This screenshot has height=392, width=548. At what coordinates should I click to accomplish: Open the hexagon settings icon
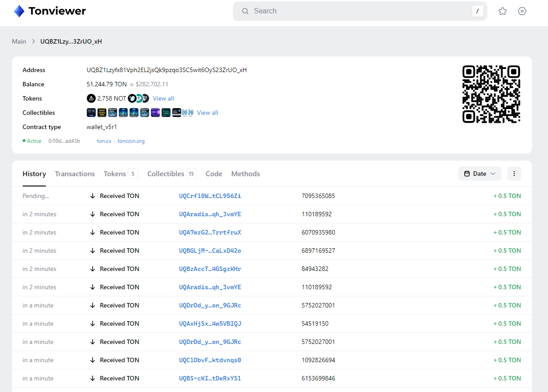coord(522,11)
